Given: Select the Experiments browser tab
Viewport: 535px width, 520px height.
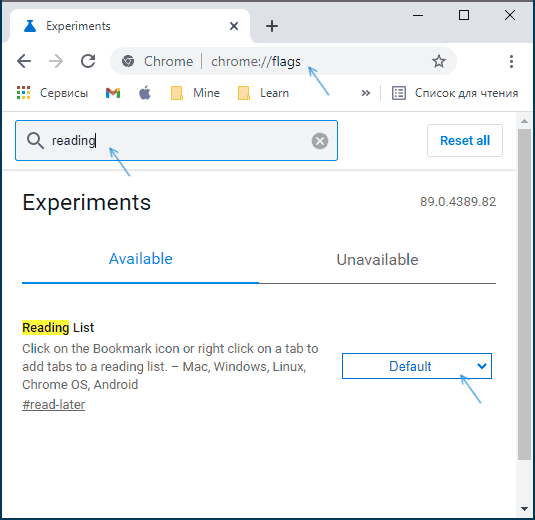Looking at the screenshot, I should pyautogui.click(x=130, y=26).
